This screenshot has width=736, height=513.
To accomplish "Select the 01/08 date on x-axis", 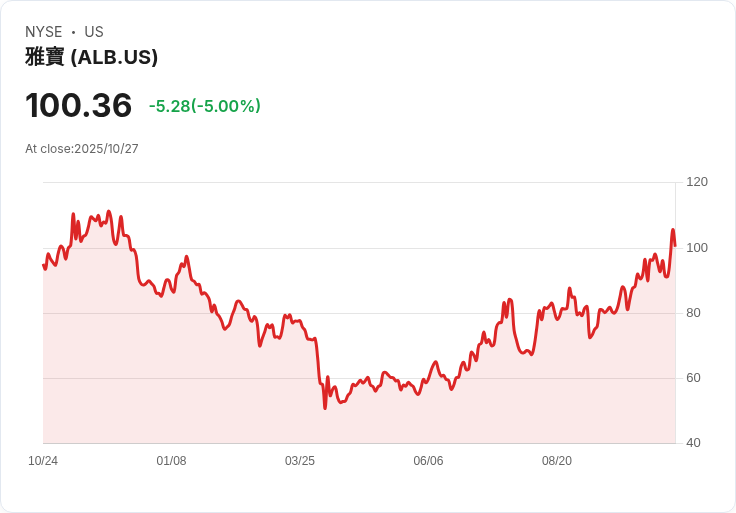I will tap(171, 461).
